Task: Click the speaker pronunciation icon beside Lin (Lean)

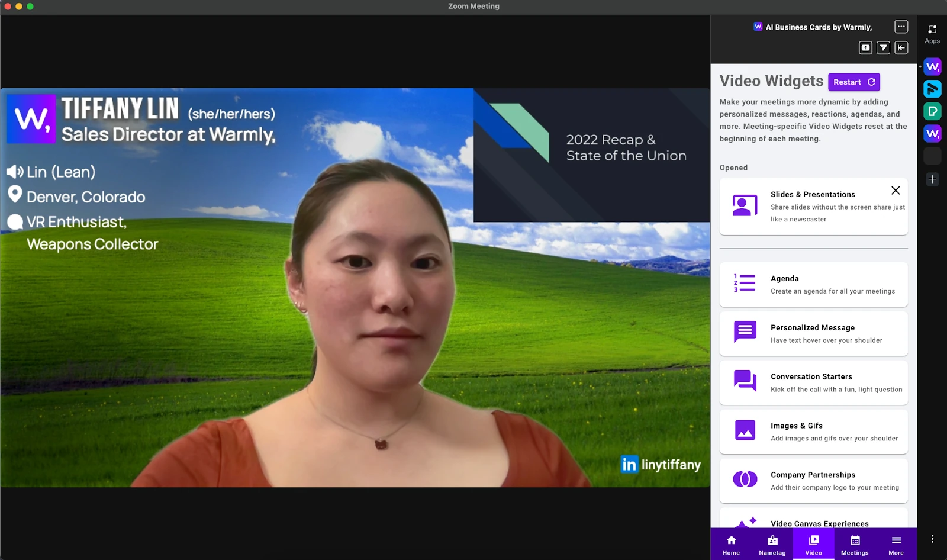Action: (x=15, y=172)
